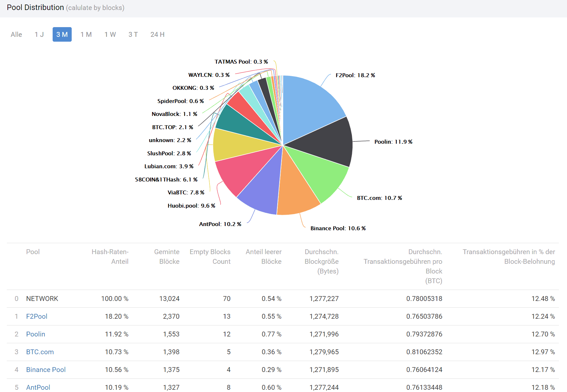Click the BTC.com 0.81062352 fees cell

click(424, 352)
